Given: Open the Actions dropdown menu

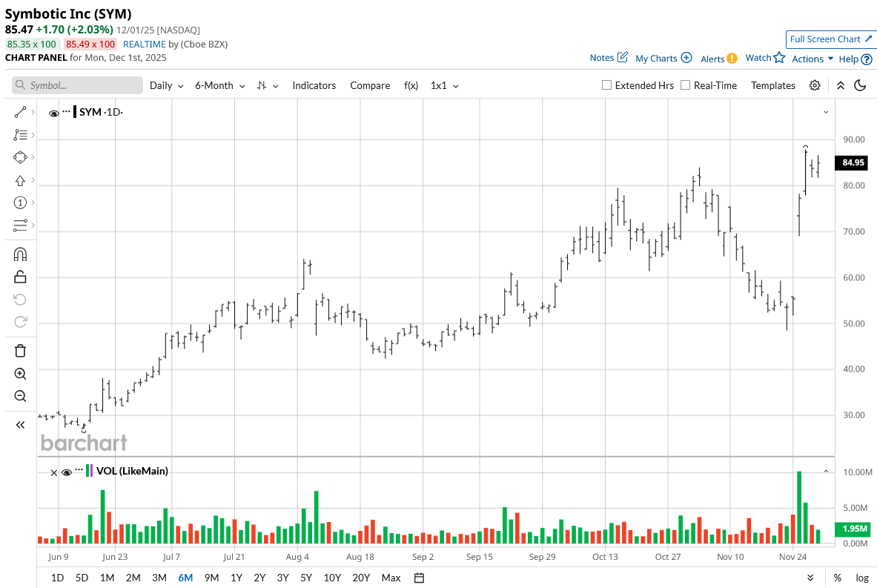Looking at the screenshot, I should tap(812, 59).
